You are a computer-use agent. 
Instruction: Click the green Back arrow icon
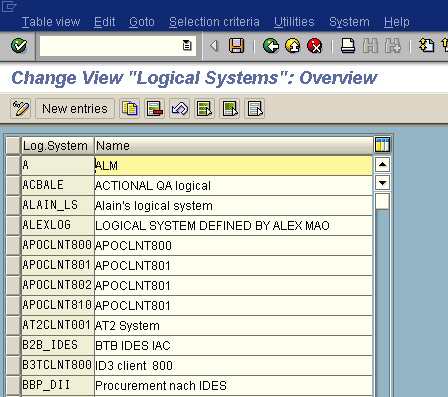[271, 46]
